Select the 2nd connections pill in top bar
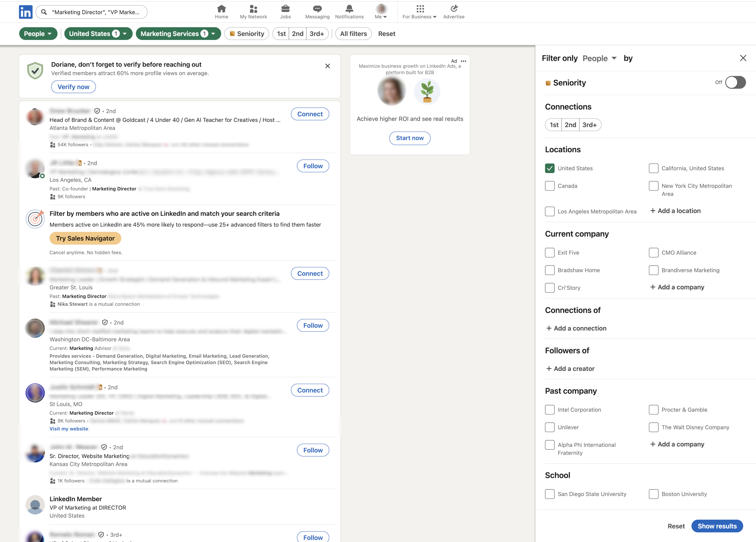This screenshot has height=542, width=756. click(x=297, y=34)
